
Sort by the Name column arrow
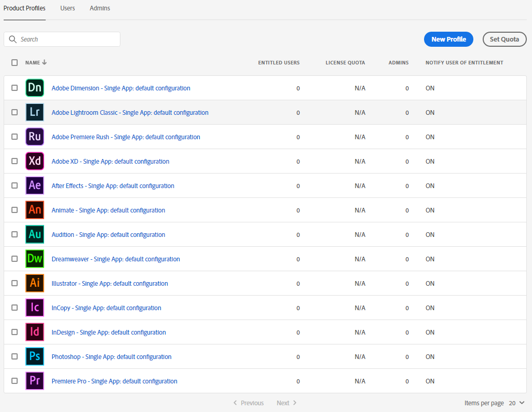tap(45, 63)
